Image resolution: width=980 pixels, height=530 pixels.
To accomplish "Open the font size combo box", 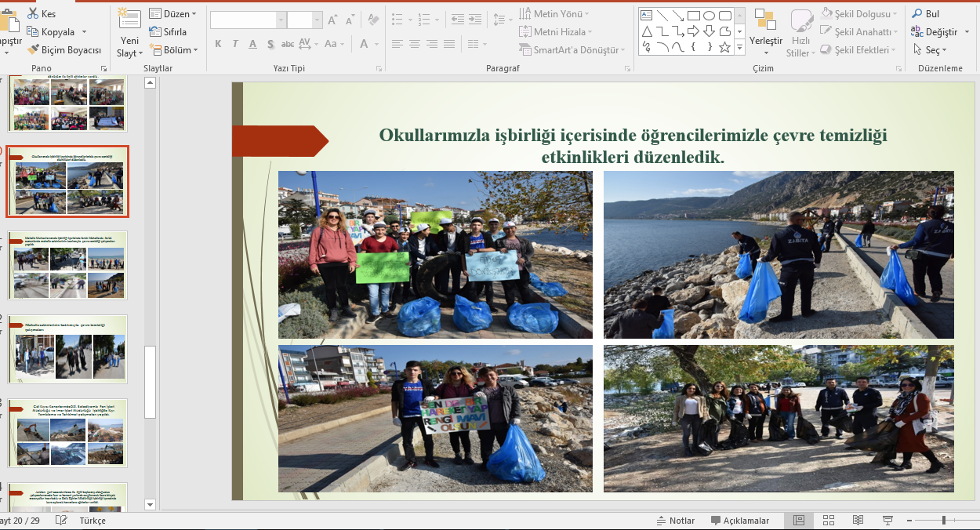I will point(305,20).
